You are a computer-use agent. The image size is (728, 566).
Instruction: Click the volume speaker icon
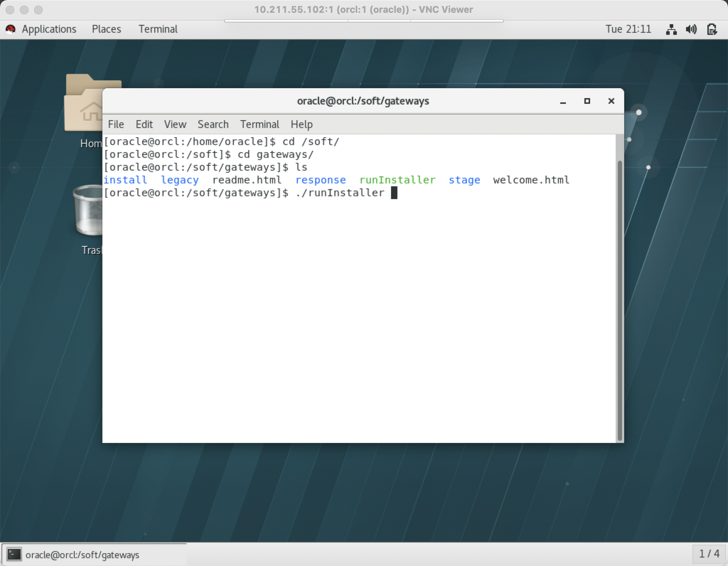tap(691, 29)
